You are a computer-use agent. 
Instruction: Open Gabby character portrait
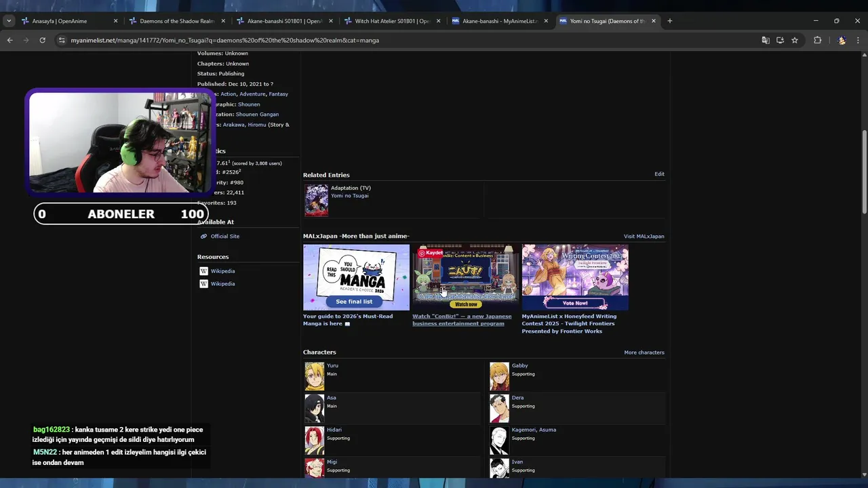point(499,376)
